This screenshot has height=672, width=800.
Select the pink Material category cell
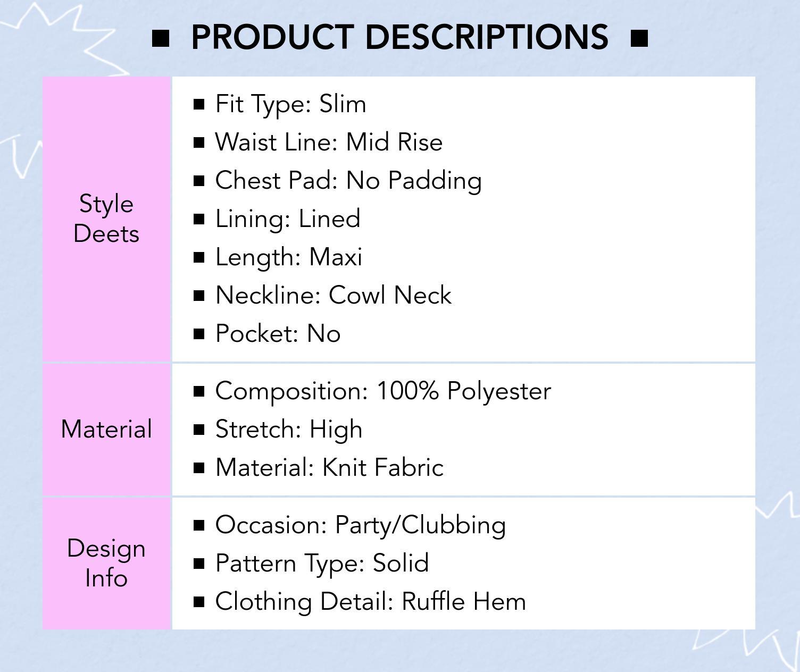[106, 429]
